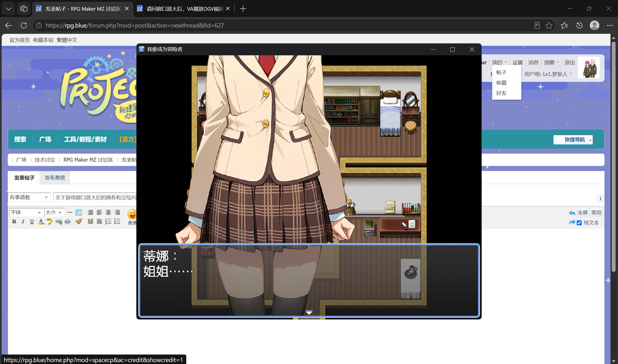618x364 pixels.
Task: Insert a horizontal rule with the line icon
Action: [x=70, y=212]
